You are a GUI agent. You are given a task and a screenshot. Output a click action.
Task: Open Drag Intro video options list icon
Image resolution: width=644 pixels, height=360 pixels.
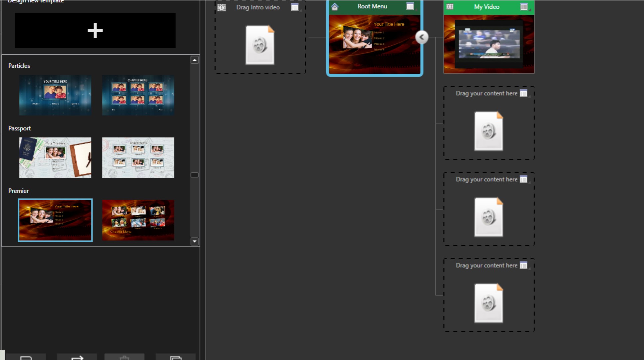(x=295, y=7)
